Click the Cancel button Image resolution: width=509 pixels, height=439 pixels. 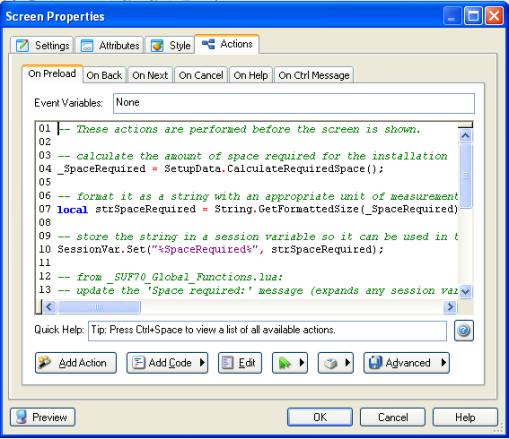(x=393, y=417)
